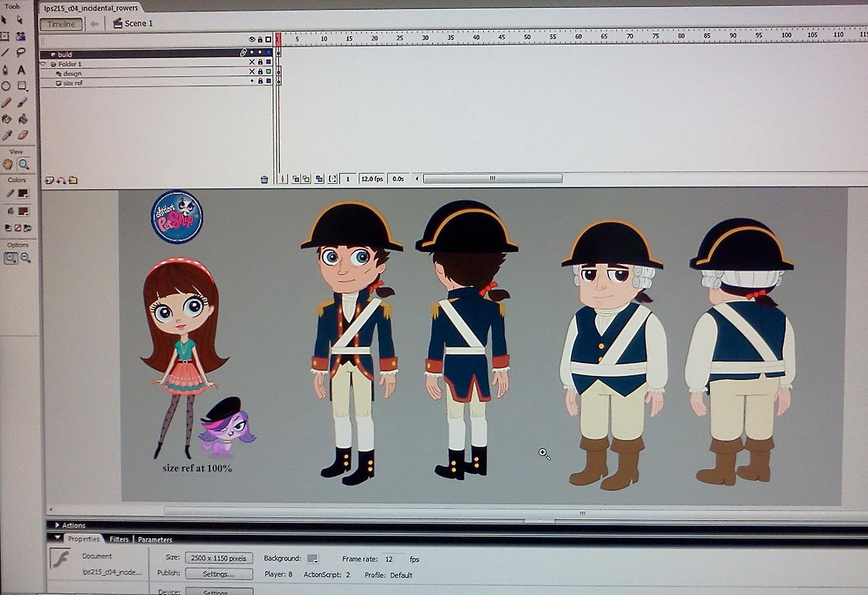Expand the Actions panel
The height and width of the screenshot is (595, 868).
coord(56,525)
